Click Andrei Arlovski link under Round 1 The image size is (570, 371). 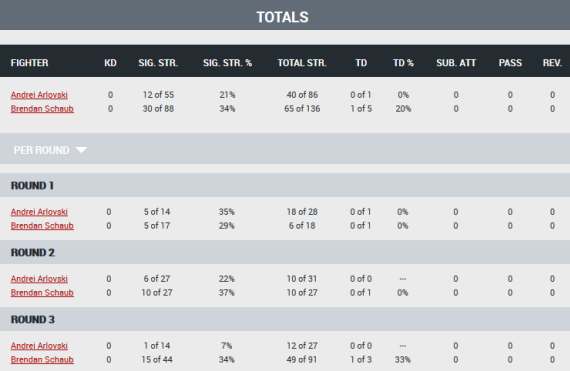[39, 212]
